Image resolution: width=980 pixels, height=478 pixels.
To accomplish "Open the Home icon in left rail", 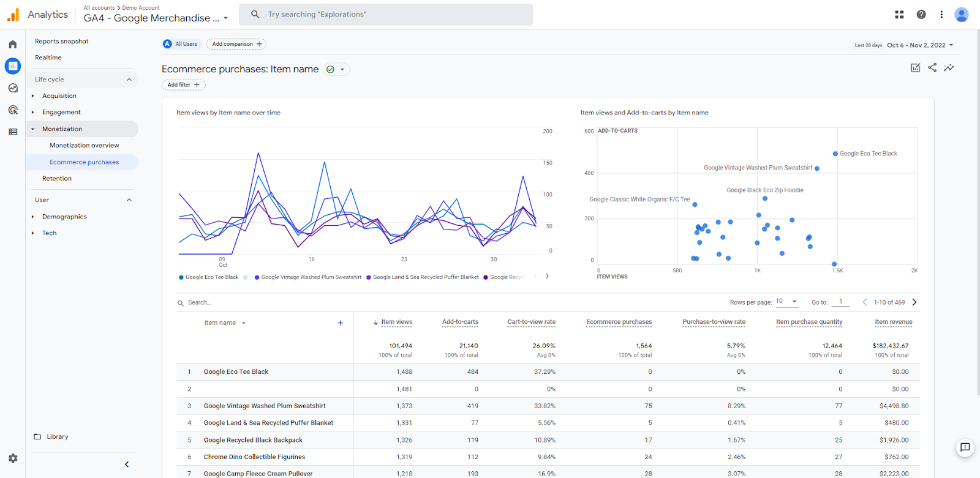I will 13,44.
